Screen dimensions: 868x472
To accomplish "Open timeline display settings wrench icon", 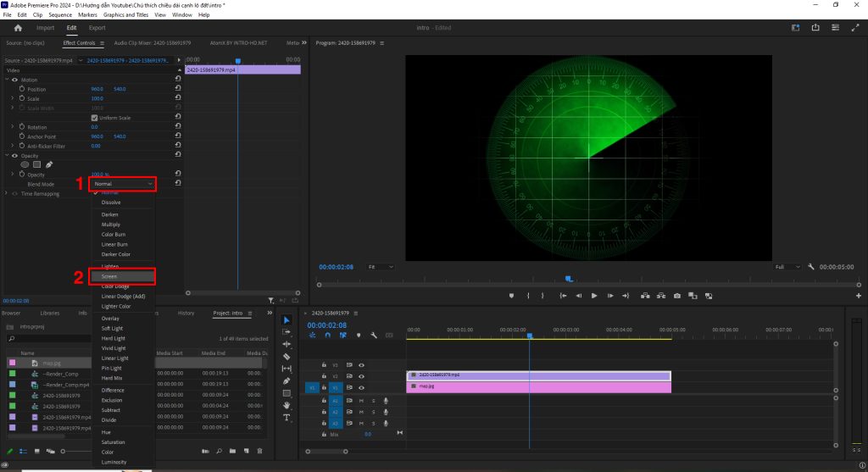I will pos(374,336).
